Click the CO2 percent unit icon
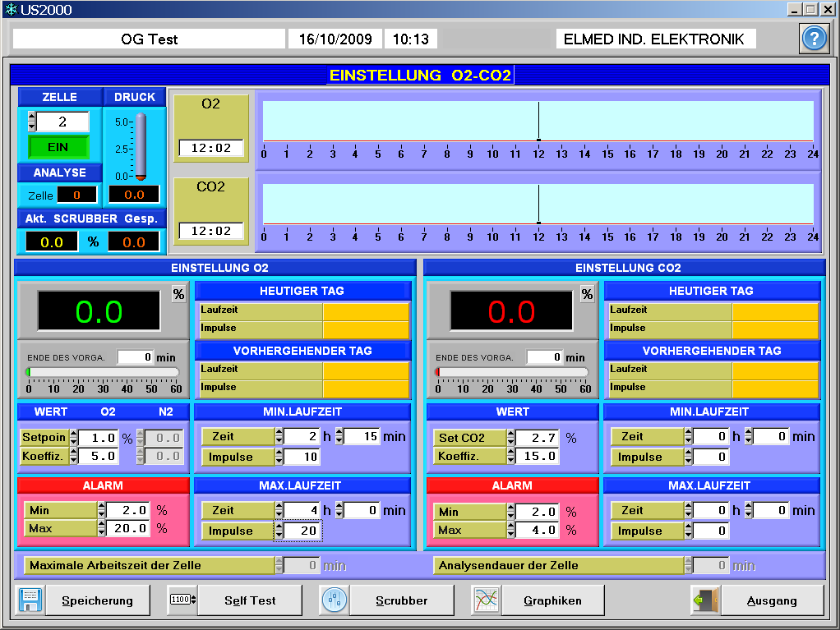Image resolution: width=840 pixels, height=630 pixels. [587, 295]
